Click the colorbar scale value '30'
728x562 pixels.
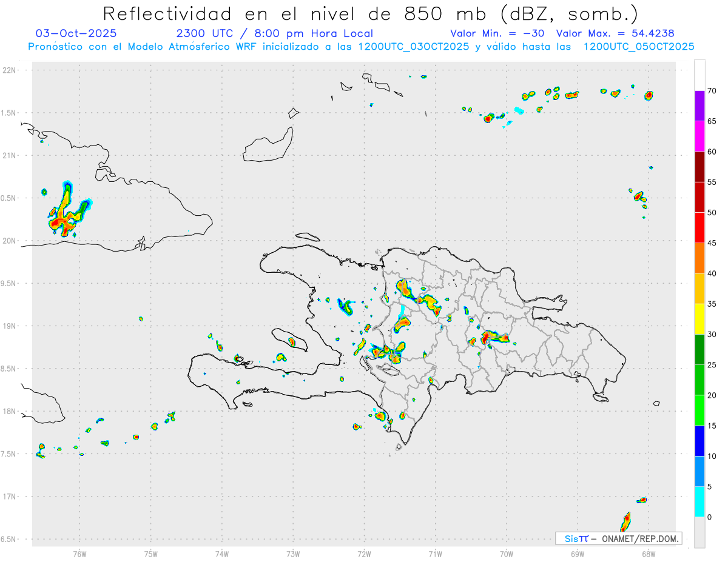pyautogui.click(x=712, y=334)
